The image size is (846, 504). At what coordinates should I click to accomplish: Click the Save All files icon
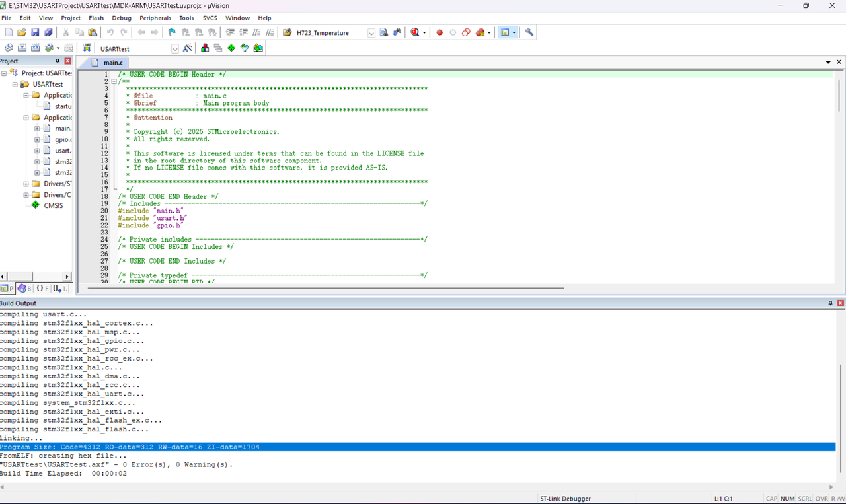[48, 32]
